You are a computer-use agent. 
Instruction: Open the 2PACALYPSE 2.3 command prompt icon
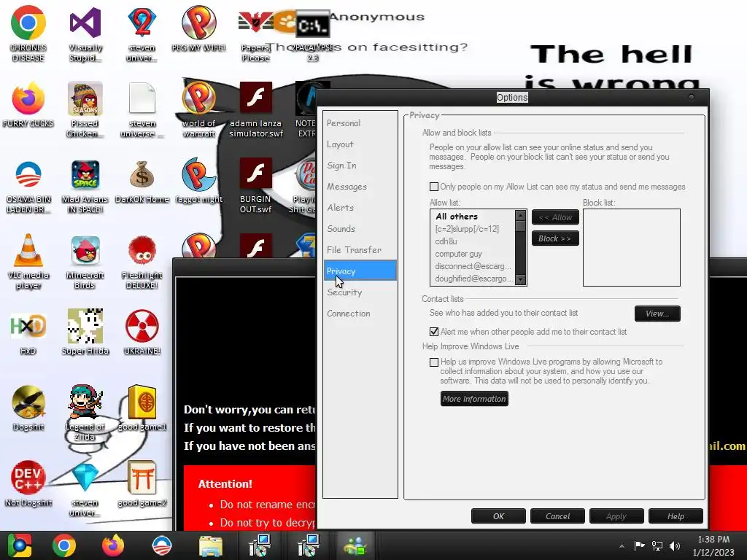[x=312, y=36]
